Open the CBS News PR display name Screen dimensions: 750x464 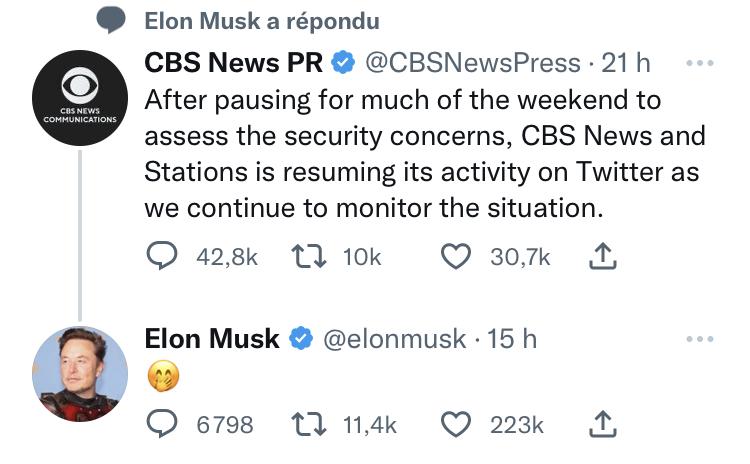[234, 63]
